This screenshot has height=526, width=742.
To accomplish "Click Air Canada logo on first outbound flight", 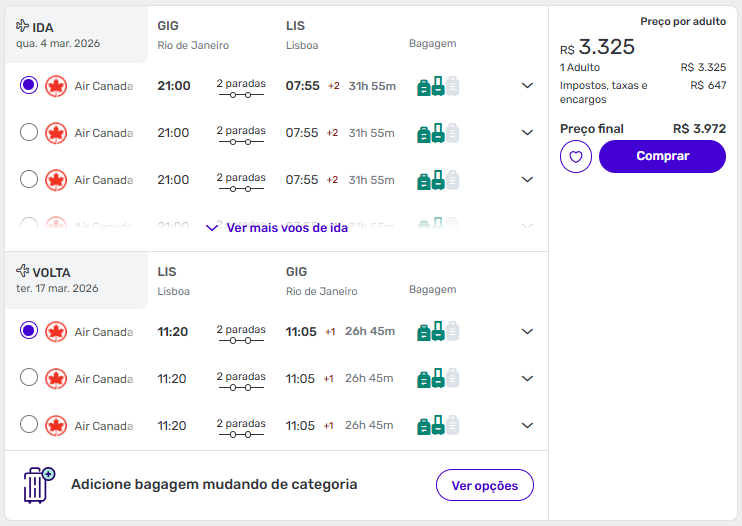I will click(56, 86).
